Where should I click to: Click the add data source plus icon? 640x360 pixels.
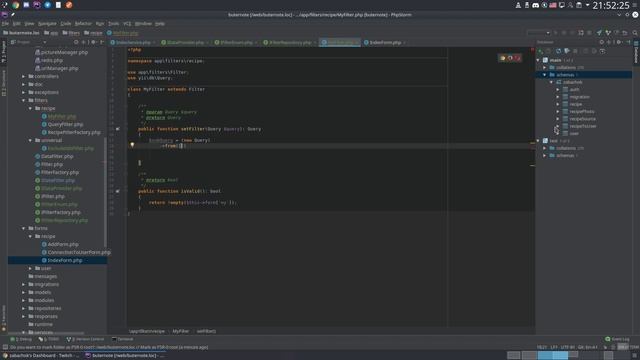coord(540,51)
